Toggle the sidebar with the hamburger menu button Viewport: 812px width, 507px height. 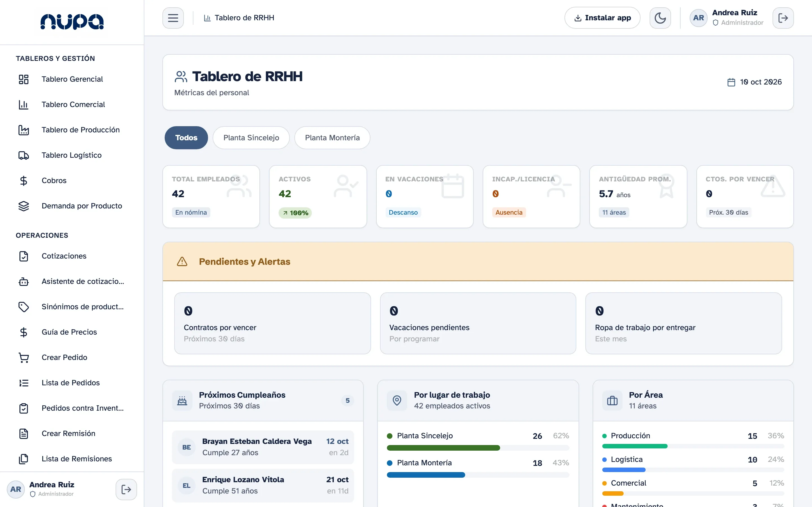click(173, 18)
